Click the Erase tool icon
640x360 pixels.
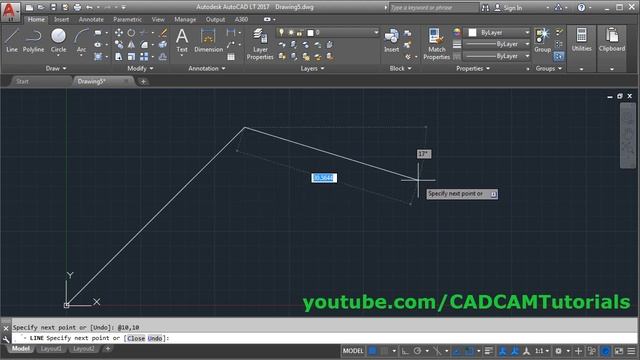(163, 33)
